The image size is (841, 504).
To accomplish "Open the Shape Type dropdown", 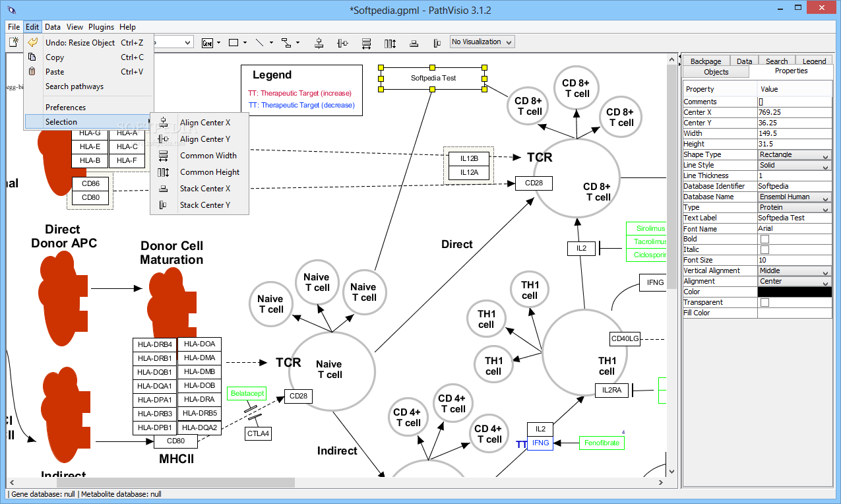I will (794, 154).
